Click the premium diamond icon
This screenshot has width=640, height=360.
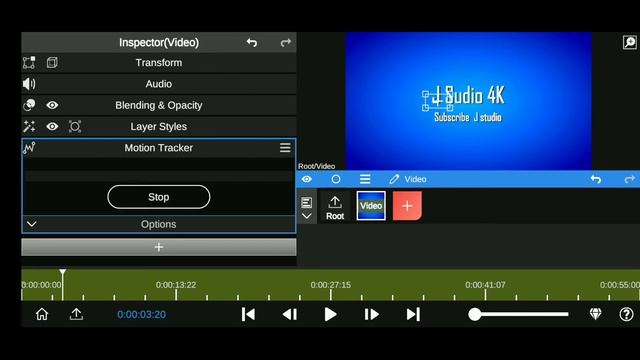[x=596, y=314]
